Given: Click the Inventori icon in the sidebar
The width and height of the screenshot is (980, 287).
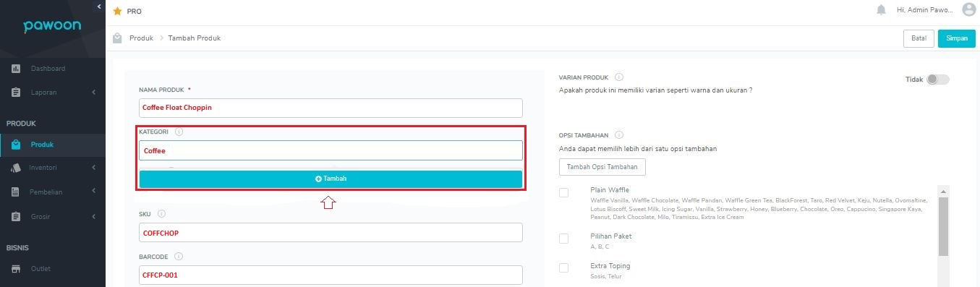Looking at the screenshot, I should [15, 168].
